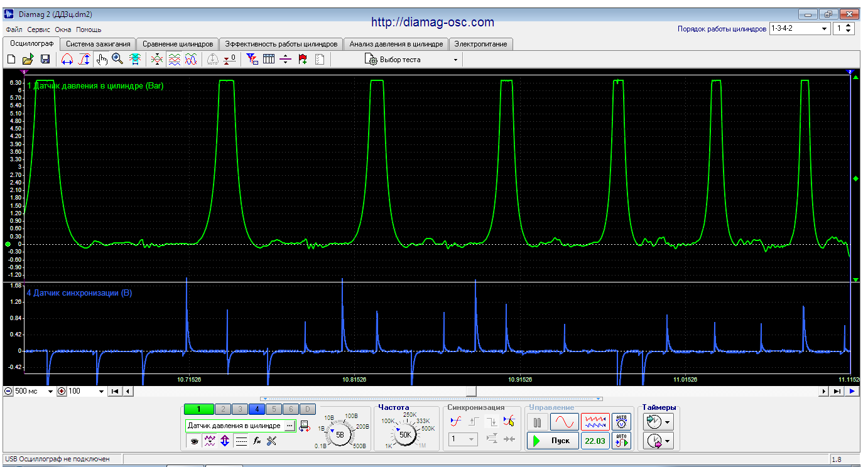Click the overlapping sine waves icon
The image size is (868, 467).
pos(191,60)
